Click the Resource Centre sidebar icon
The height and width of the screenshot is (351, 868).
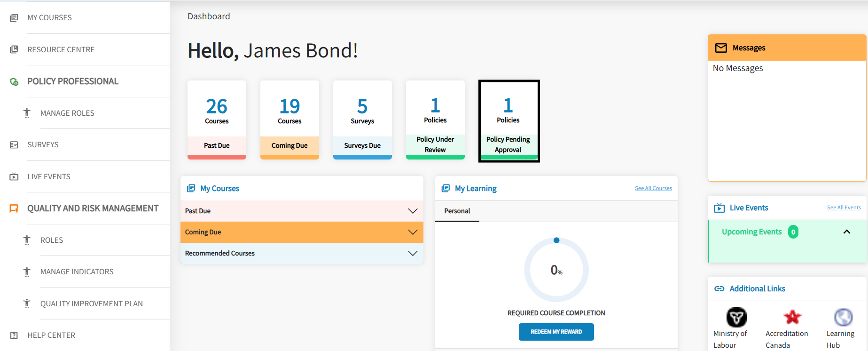point(14,49)
